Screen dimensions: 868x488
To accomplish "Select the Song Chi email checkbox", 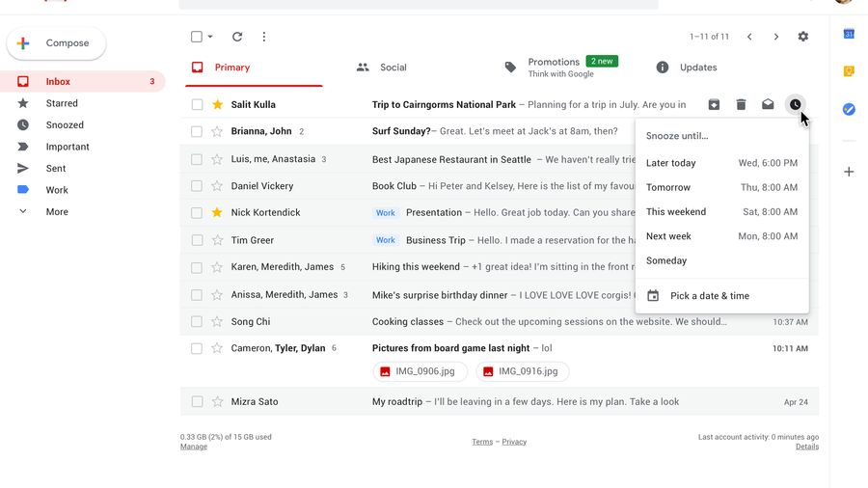I will coord(197,321).
